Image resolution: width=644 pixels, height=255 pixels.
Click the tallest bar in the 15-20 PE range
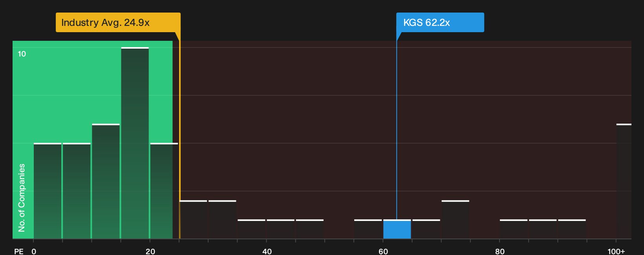(135, 143)
